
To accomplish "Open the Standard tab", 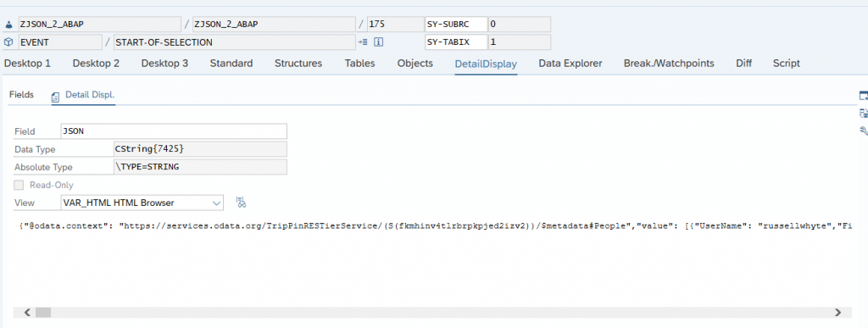I will (231, 63).
